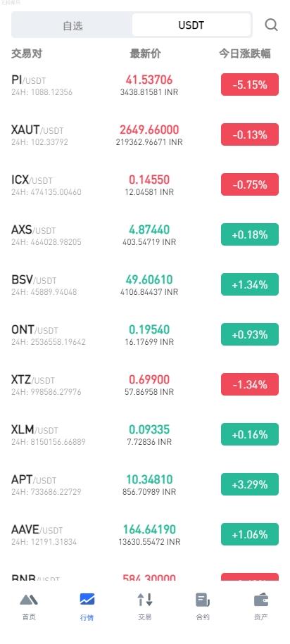Open the XAUT/USDT trading pair
This screenshot has width=290, height=644.
click(145, 134)
